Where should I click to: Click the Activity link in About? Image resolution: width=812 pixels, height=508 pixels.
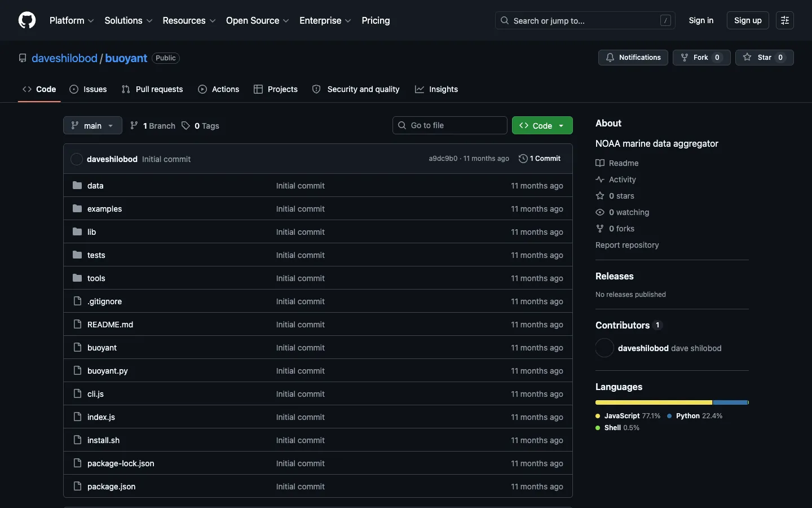(x=616, y=179)
